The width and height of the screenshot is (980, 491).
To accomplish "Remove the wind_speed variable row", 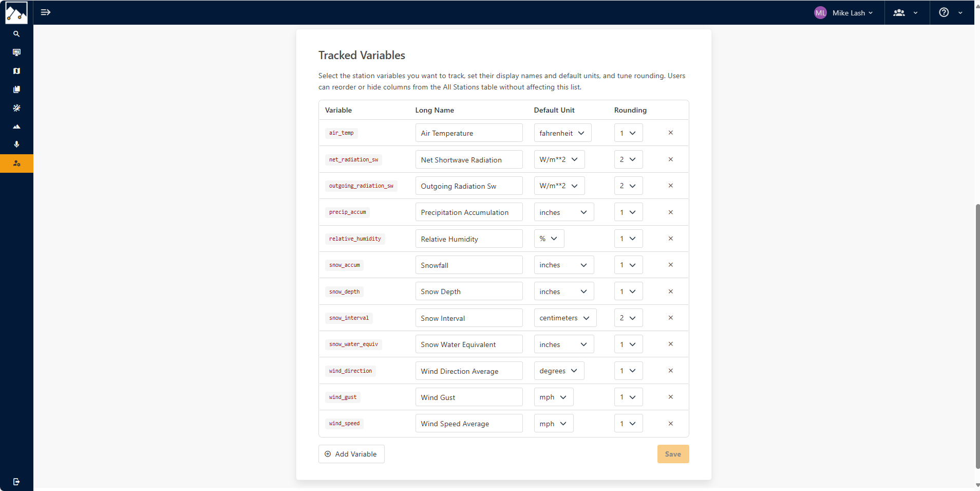I will [671, 424].
